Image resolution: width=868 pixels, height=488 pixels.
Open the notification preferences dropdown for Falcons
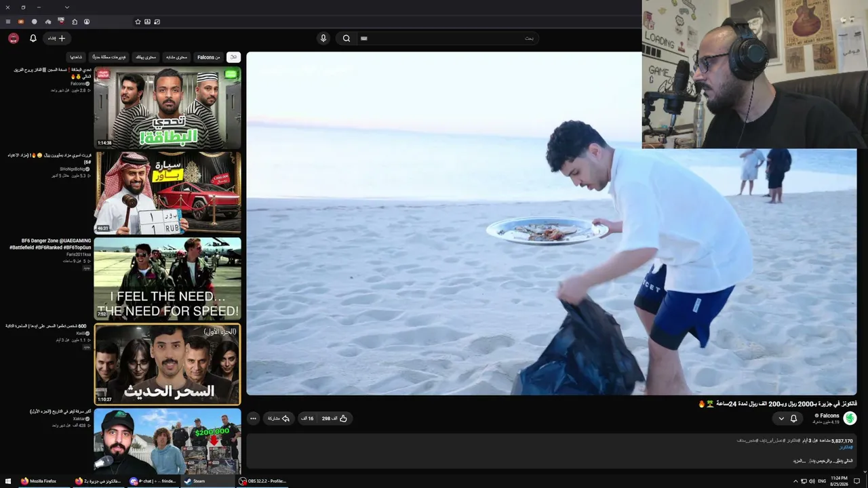[x=787, y=419]
